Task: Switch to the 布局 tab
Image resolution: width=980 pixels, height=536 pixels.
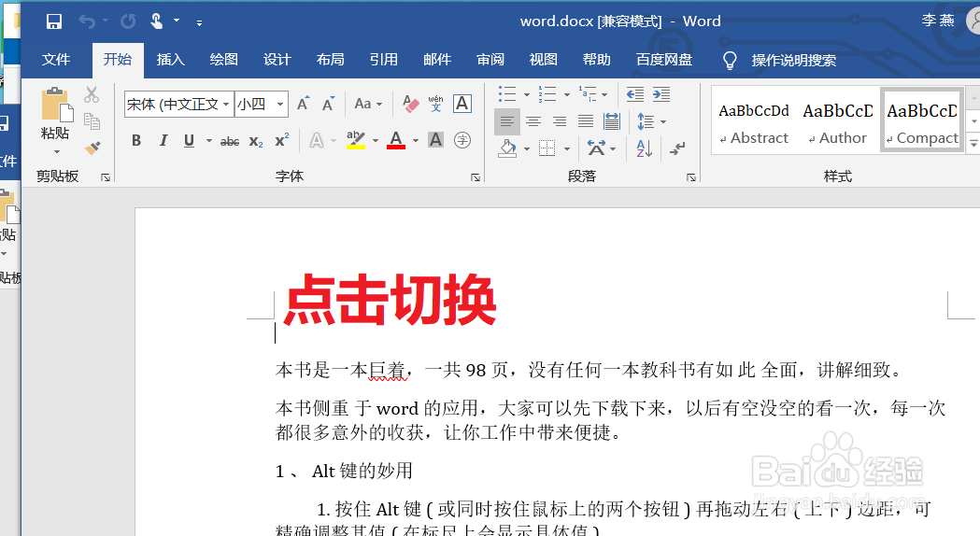Action: click(330, 60)
